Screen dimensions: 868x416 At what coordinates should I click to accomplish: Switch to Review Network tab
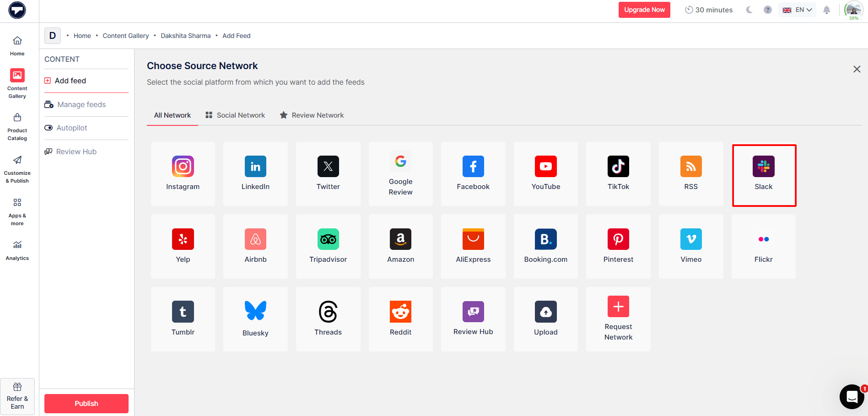(312, 115)
